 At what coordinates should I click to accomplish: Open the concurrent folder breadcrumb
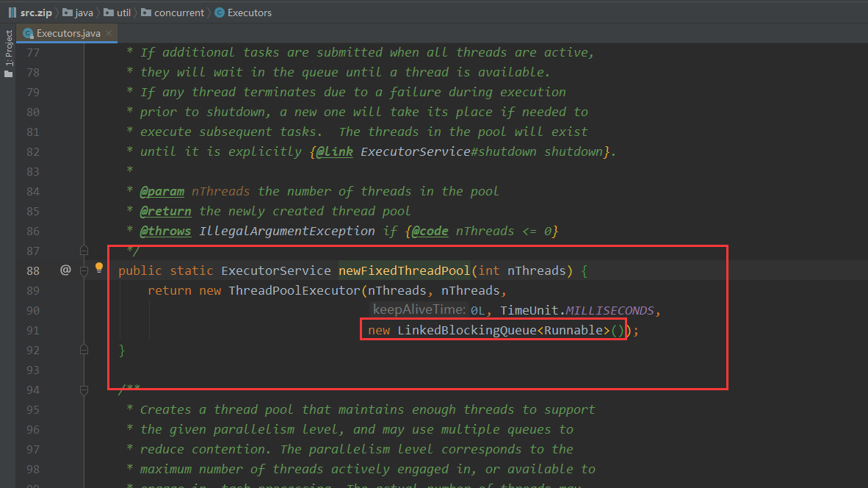(173, 12)
